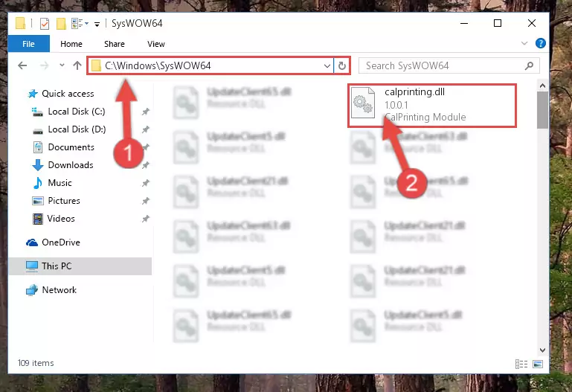Select OneDrive in navigation pane
This screenshot has width=572, height=392.
61,242
